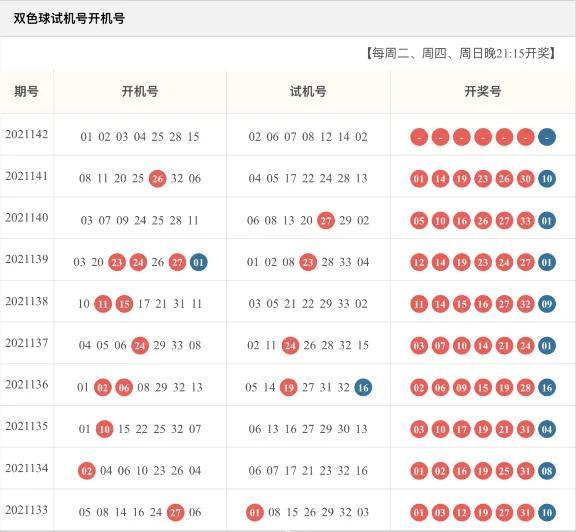This screenshot has width=576, height=532.
Task: Click the 开奖号 column header
Action: 483,91
